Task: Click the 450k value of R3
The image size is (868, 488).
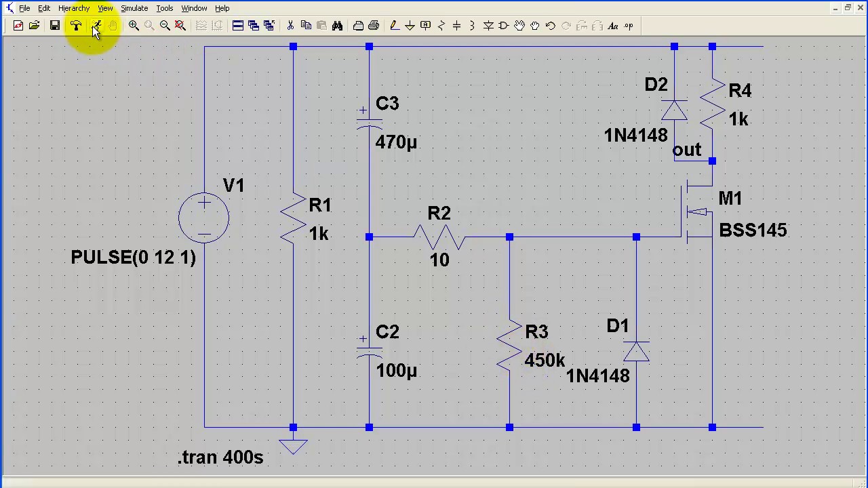Action: (x=545, y=361)
